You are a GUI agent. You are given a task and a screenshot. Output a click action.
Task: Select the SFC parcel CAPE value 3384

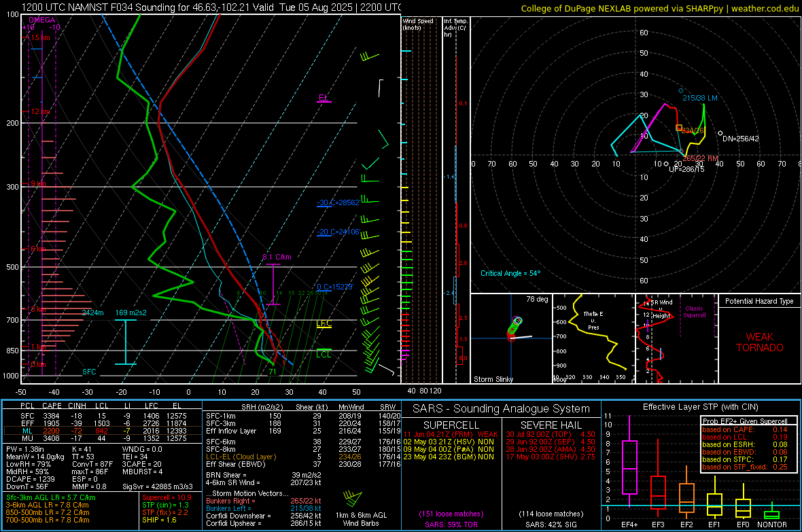[51, 416]
